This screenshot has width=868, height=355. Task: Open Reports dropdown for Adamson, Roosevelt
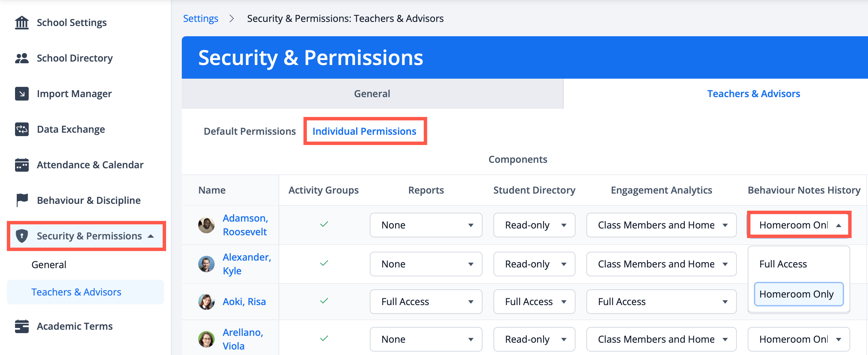pyautogui.click(x=426, y=225)
